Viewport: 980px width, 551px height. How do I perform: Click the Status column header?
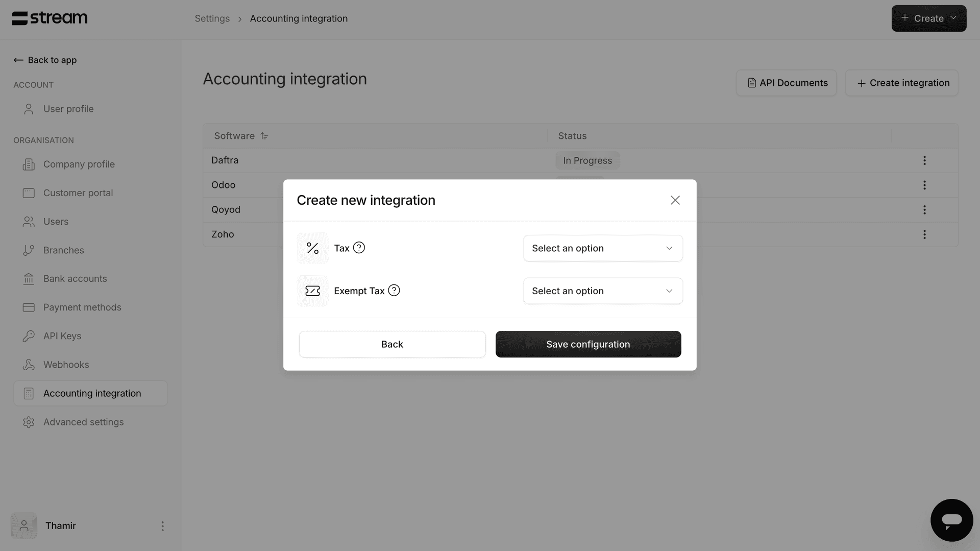(x=572, y=136)
